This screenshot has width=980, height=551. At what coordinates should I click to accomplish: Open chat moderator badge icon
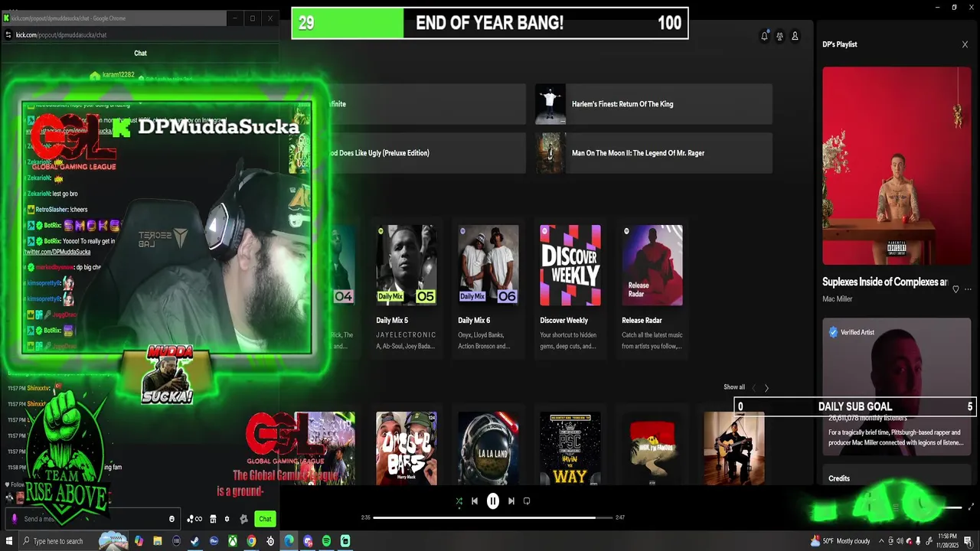click(243, 519)
